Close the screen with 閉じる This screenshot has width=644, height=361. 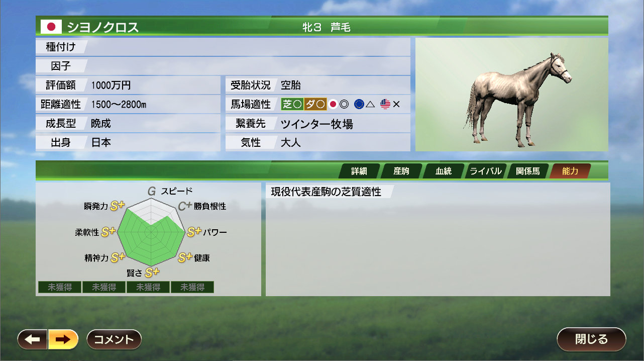point(591,339)
